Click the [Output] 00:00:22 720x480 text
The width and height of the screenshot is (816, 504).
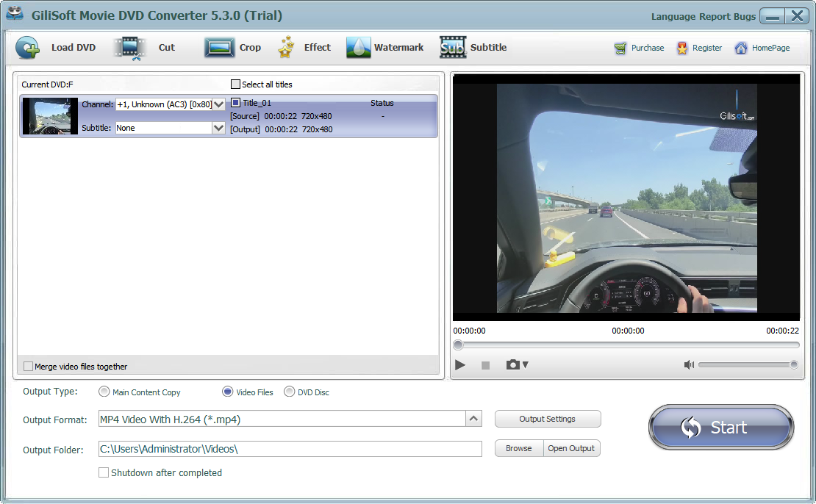[x=281, y=129]
